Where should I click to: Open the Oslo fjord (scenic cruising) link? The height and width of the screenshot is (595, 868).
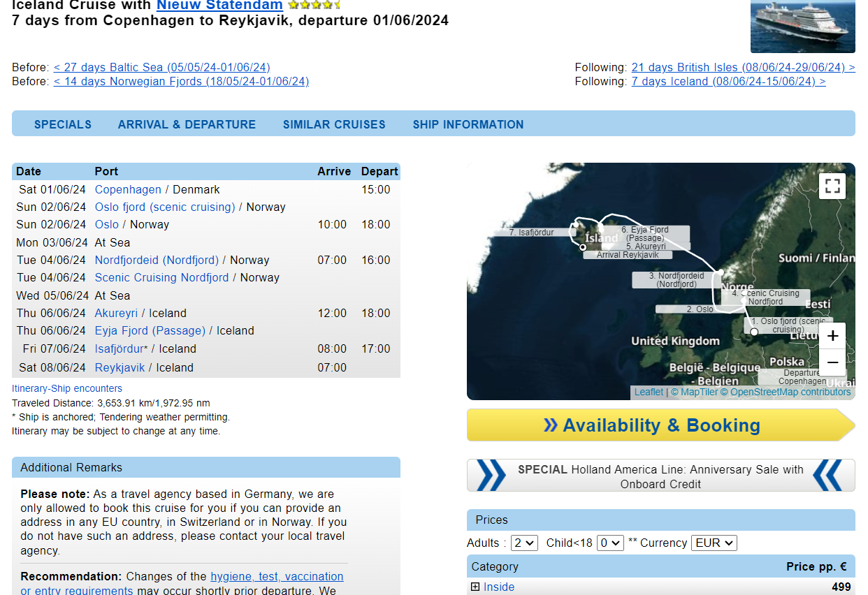[165, 207]
